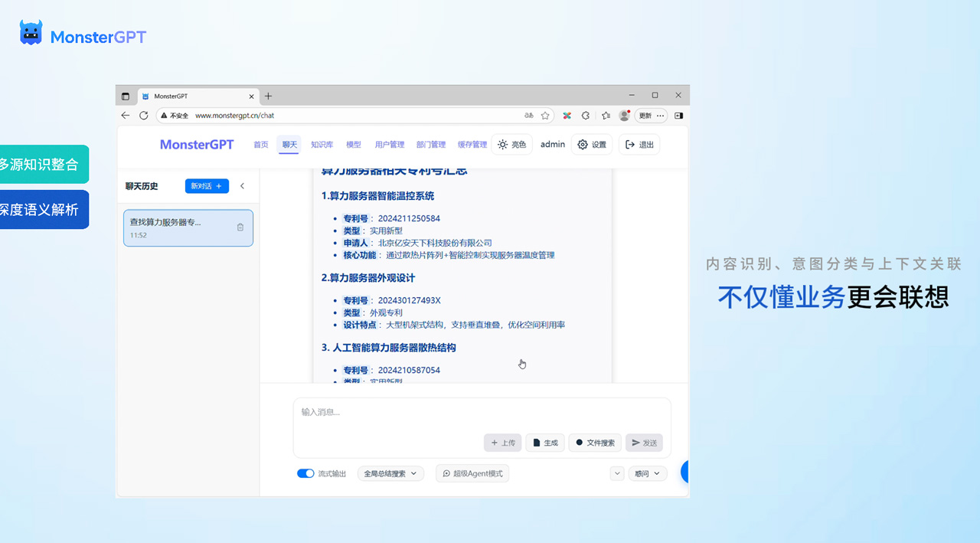Image resolution: width=980 pixels, height=543 pixels.
Task: Toggle the 超级Agent模式 option
Action: point(472,473)
